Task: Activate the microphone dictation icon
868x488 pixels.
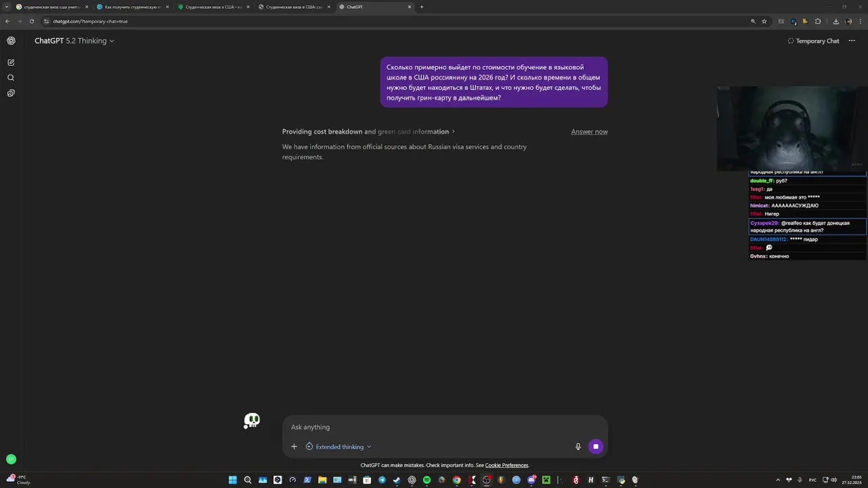Action: 578,447
